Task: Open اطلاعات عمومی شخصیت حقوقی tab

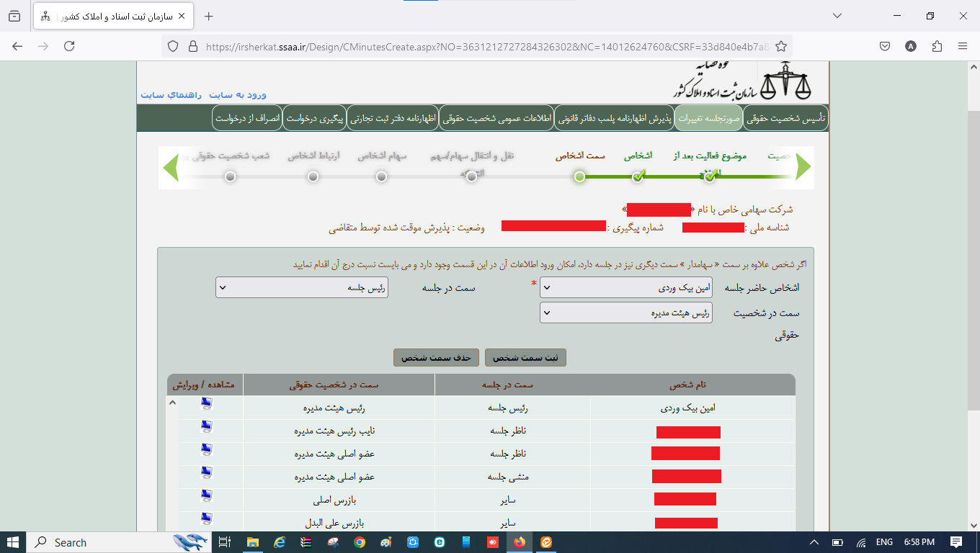Action: point(496,118)
